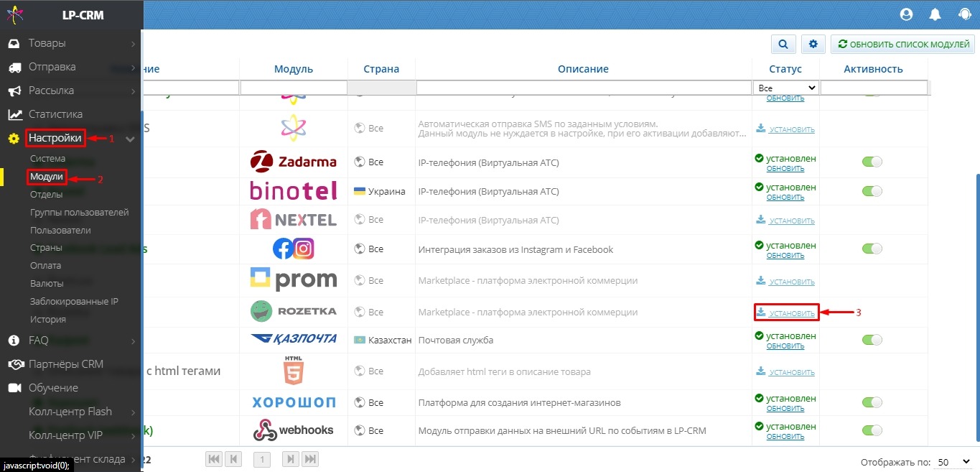980x472 pixels.
Task: Open the Статус filter dropdown
Action: click(x=786, y=88)
